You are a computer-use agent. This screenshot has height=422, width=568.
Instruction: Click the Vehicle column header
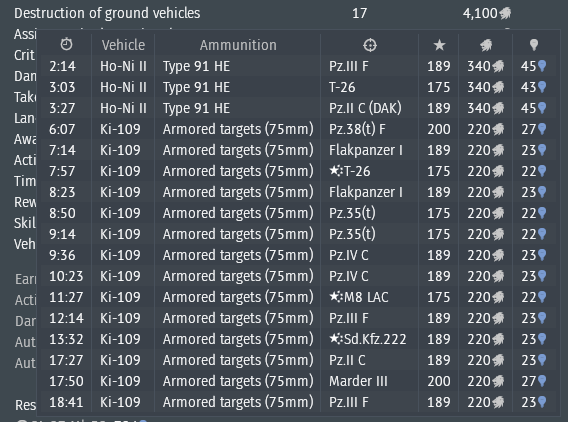click(x=123, y=45)
